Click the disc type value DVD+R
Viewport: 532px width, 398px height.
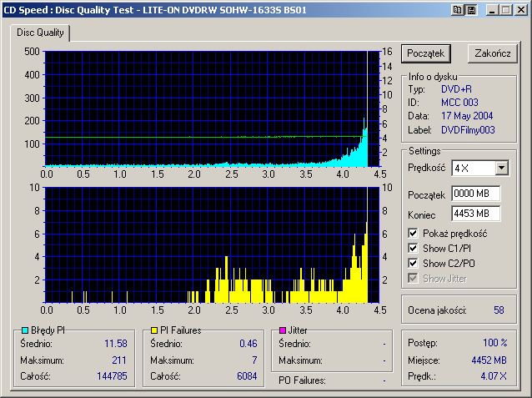point(456,89)
